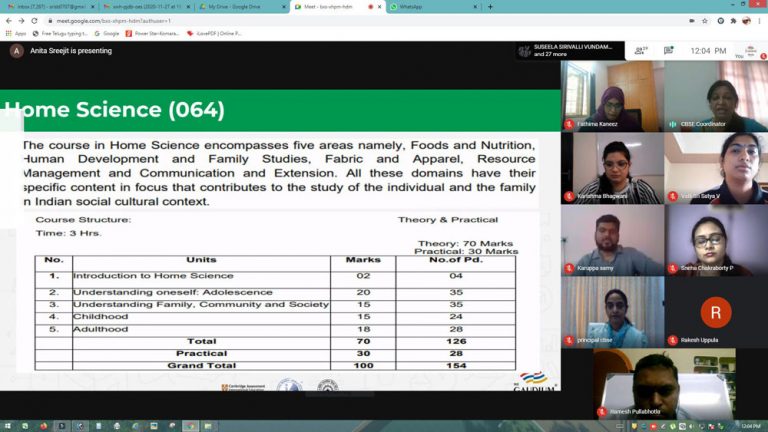Click 'Time: 3 Hrs.' text on slide
The image size is (768, 432).
(69, 233)
